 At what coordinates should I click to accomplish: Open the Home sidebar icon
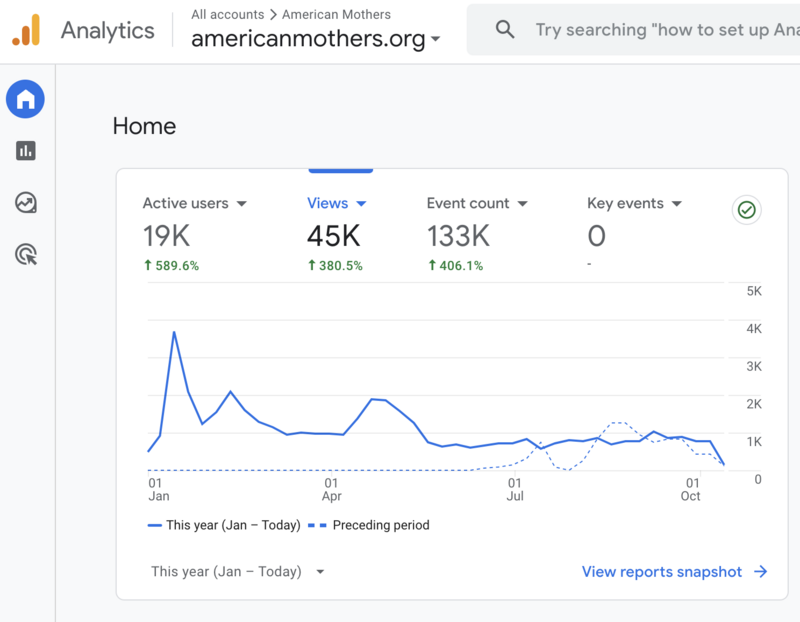26,99
